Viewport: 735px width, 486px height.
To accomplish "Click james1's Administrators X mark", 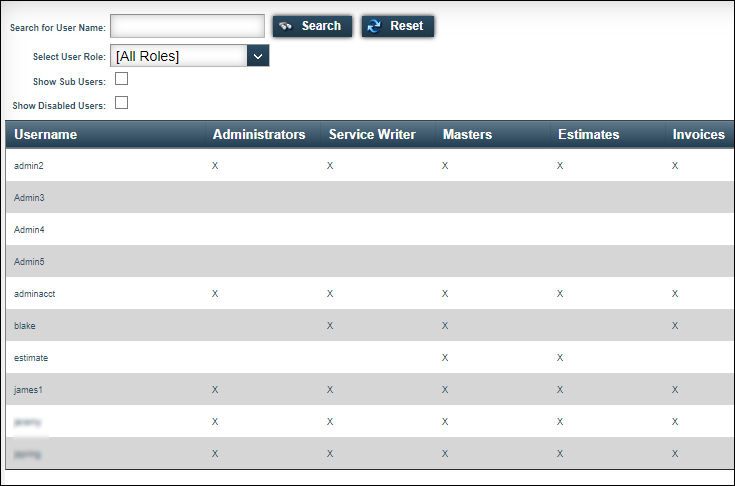I will point(215,389).
